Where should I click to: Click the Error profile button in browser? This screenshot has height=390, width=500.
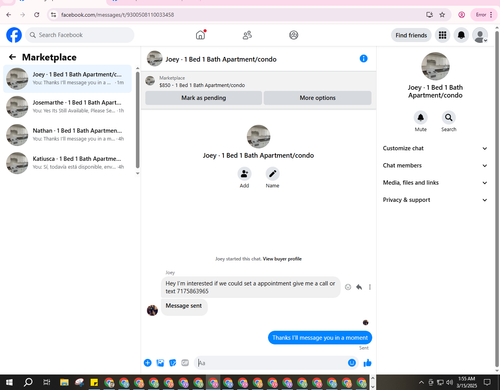(481, 15)
